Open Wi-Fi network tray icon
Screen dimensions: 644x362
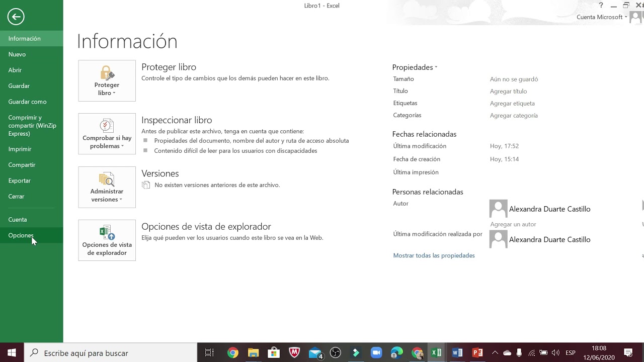click(x=532, y=353)
